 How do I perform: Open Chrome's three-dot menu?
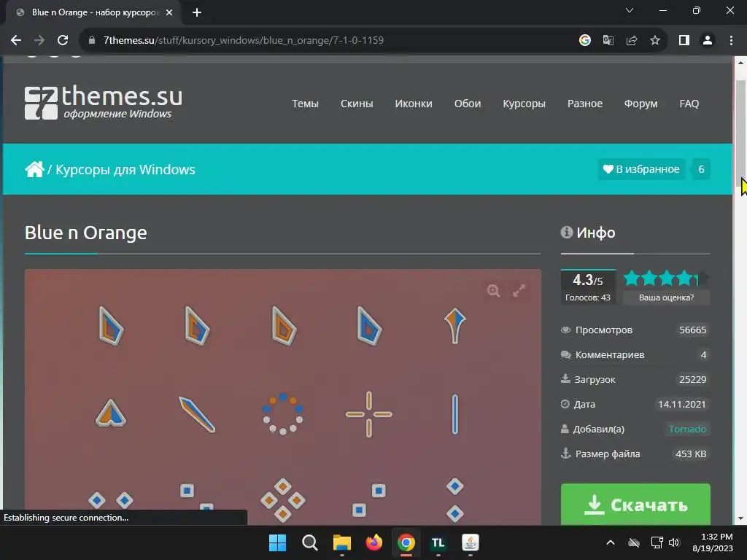pyautogui.click(x=731, y=41)
